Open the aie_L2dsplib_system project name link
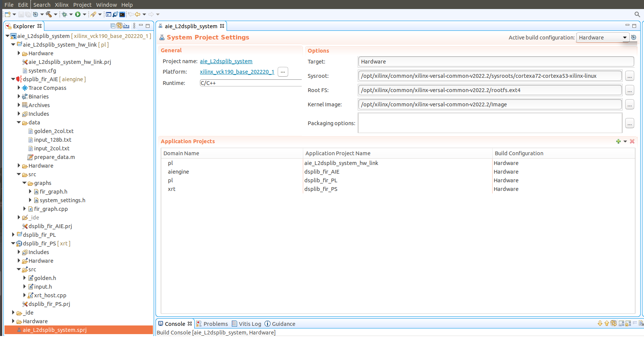Viewport: 644px width, 342px height. point(226,61)
